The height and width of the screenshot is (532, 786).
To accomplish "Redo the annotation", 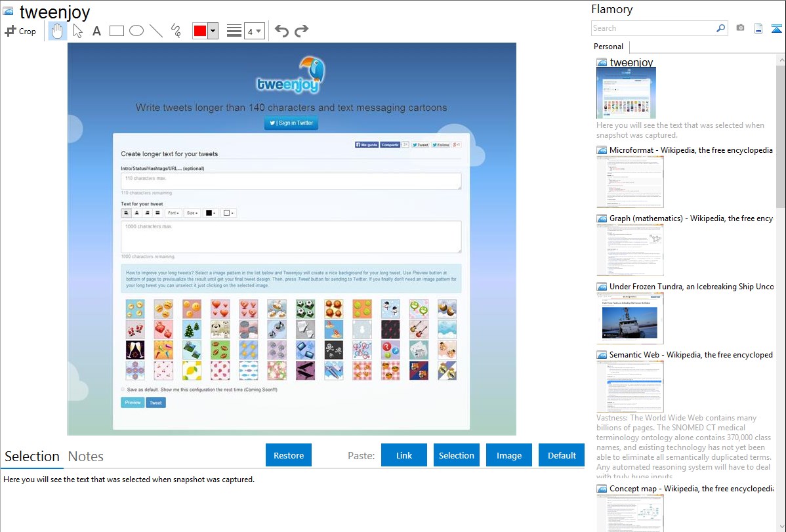I will click(301, 31).
